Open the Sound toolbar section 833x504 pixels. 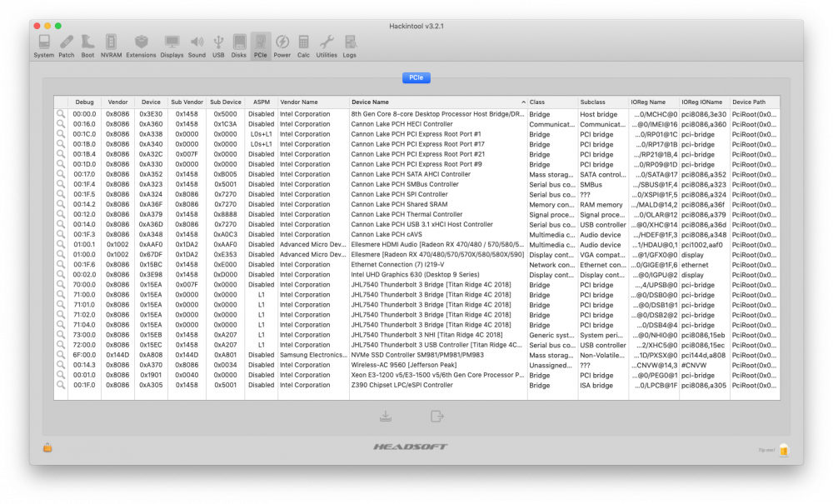197,46
